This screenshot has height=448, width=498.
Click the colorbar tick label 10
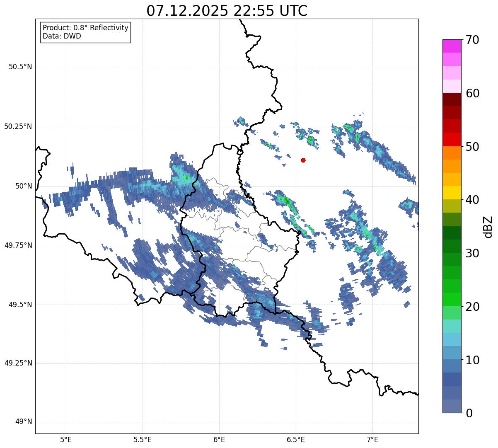coord(472,360)
